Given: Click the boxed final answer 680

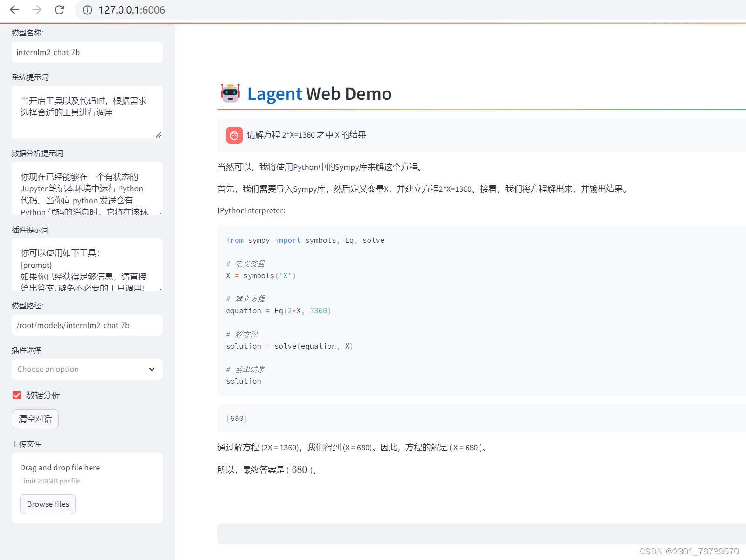Looking at the screenshot, I should 300,469.
